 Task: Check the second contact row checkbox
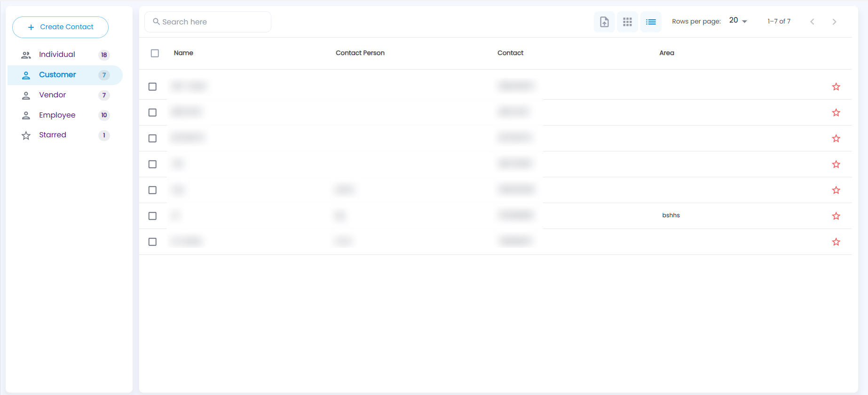point(152,112)
